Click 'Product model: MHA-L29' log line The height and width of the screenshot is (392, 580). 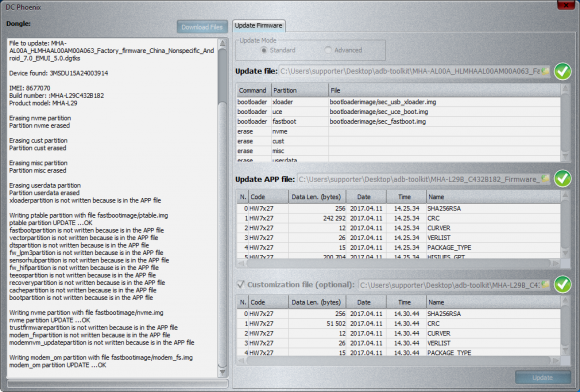pyautogui.click(x=43, y=103)
